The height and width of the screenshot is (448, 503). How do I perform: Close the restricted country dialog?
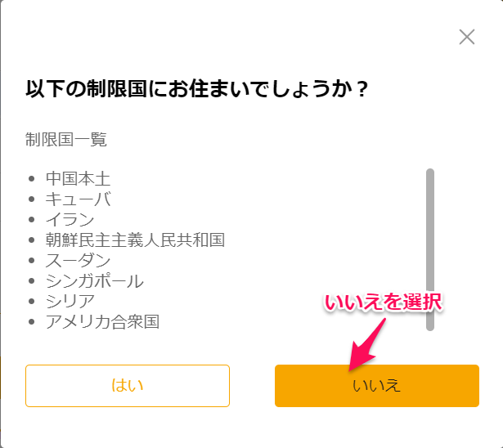pyautogui.click(x=467, y=37)
